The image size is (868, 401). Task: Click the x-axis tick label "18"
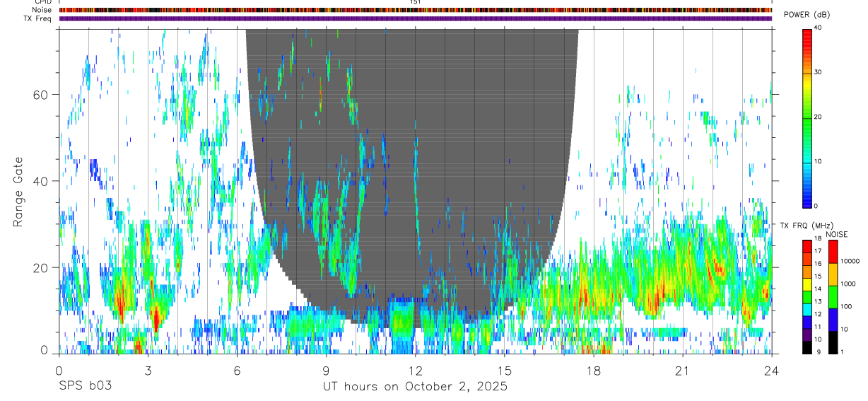pyautogui.click(x=594, y=371)
